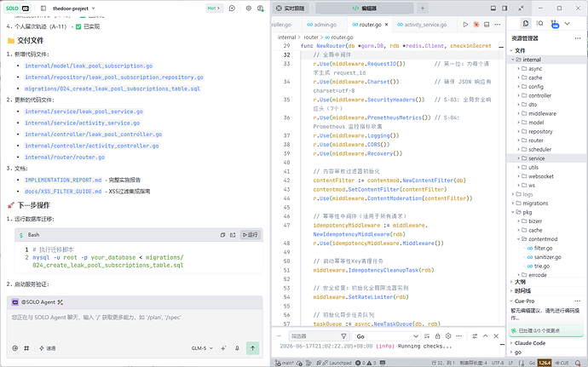Add a new panel tab with plus
Image resolution: width=588 pixels, height=367 pixels.
[x=423, y=9]
